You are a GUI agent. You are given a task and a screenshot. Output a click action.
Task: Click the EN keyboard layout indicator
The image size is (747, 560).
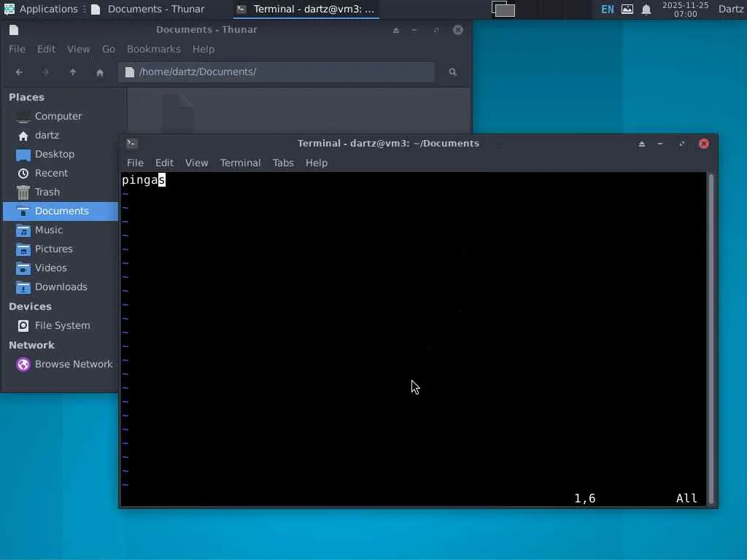coord(608,9)
